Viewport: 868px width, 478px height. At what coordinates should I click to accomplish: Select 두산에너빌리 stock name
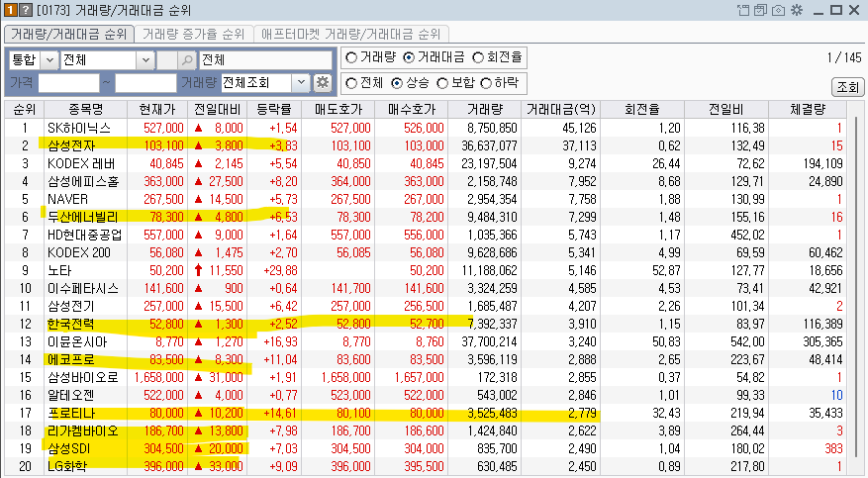coord(83,217)
